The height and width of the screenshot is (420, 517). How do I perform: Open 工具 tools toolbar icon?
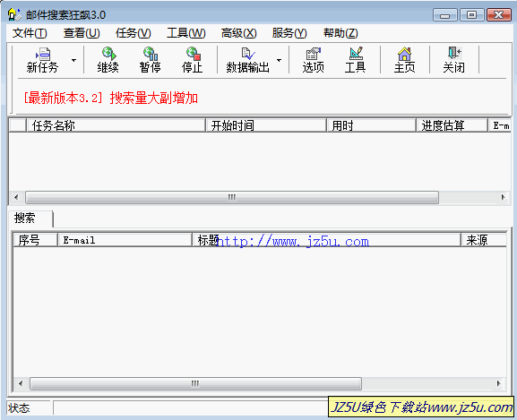(x=355, y=60)
